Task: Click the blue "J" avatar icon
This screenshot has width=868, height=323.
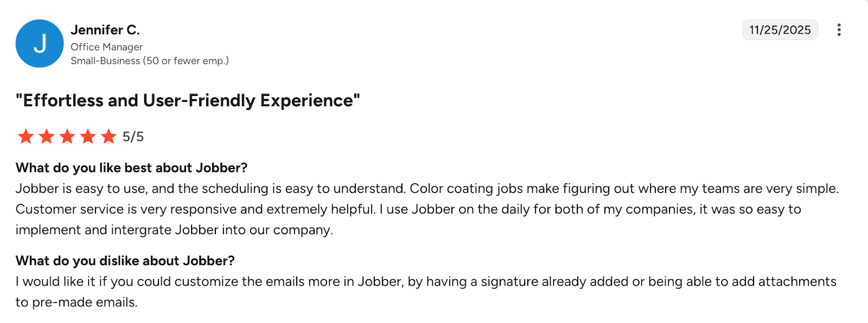Action: coord(39,43)
